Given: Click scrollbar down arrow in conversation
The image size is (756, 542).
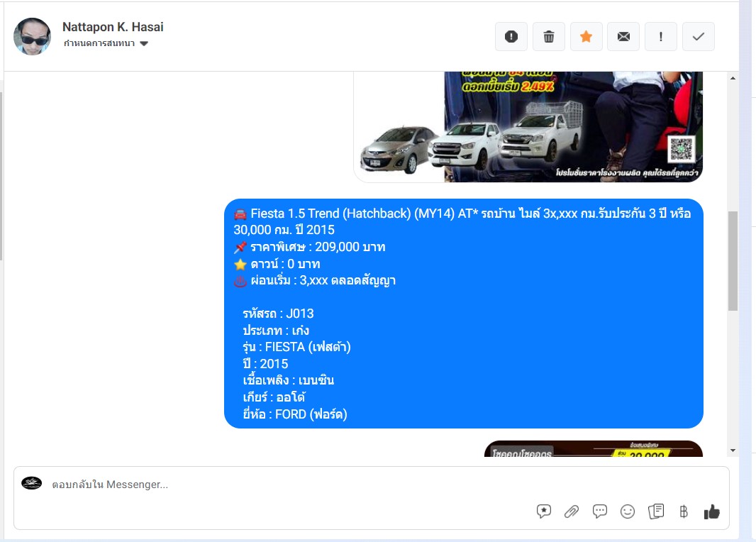Looking at the screenshot, I should point(733,450).
